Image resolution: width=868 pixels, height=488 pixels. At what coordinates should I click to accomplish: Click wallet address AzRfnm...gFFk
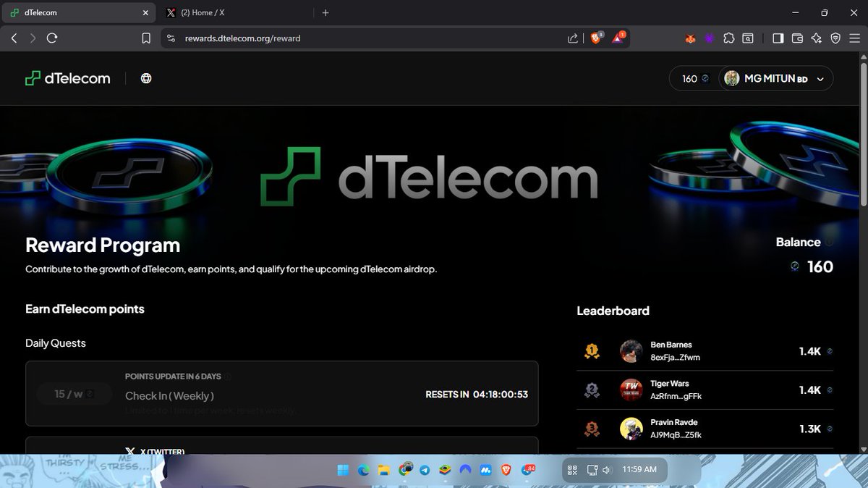pyautogui.click(x=676, y=396)
